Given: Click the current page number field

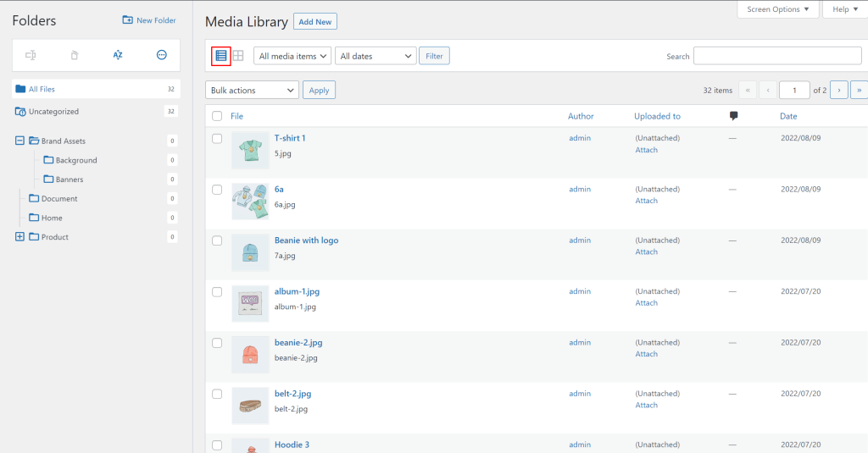Looking at the screenshot, I should pos(794,90).
